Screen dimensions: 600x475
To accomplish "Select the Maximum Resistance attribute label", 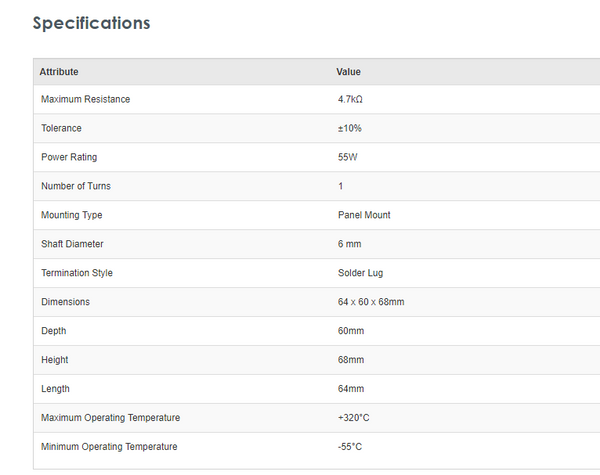I will pyautogui.click(x=85, y=100).
